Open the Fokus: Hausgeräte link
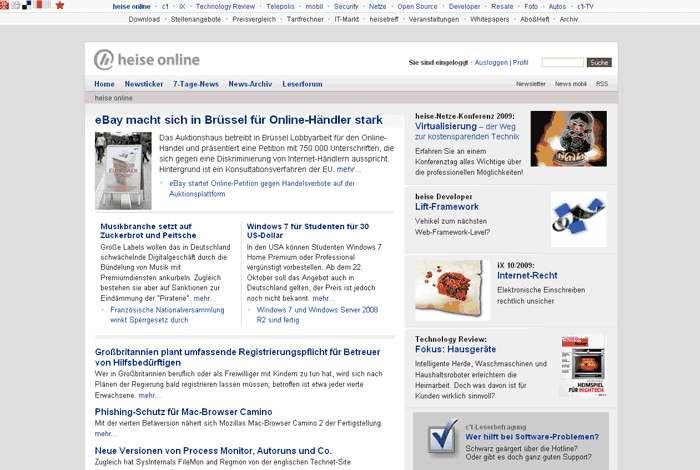The width and height of the screenshot is (700, 470). pos(455,349)
